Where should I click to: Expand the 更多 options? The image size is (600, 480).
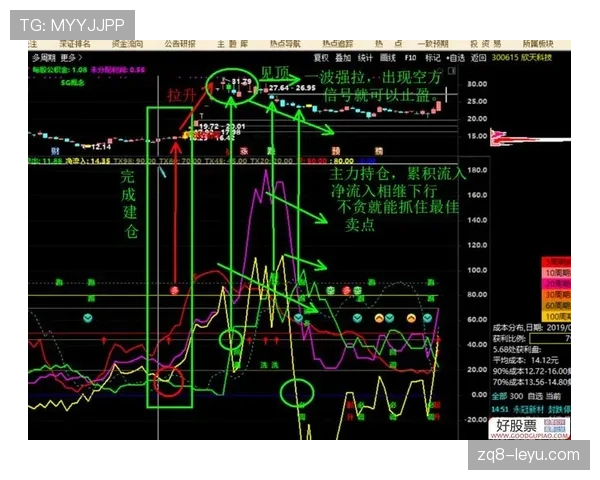[71, 58]
